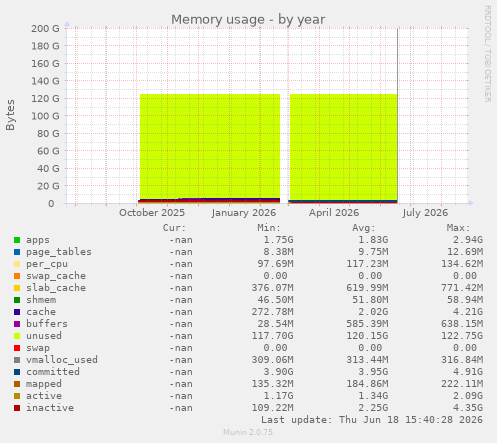Image resolution: width=497 pixels, height=443 pixels.
Task: Click the 'apps' legend label
Action: click(38, 240)
